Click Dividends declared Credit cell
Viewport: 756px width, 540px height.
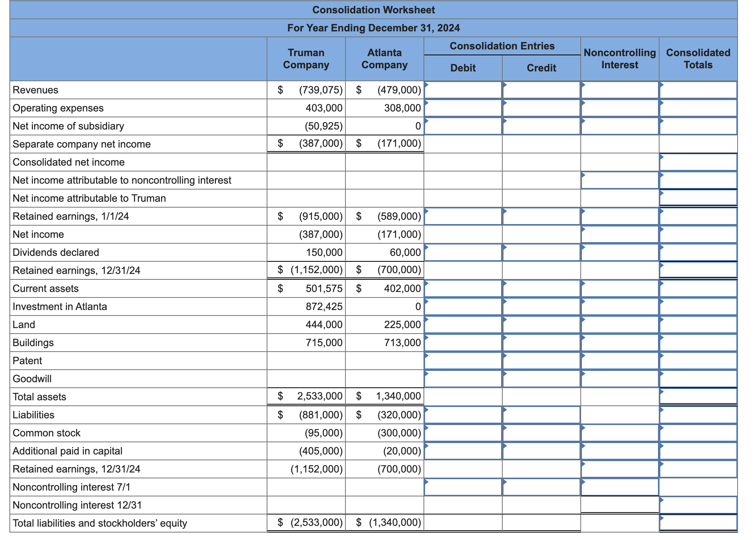click(542, 252)
